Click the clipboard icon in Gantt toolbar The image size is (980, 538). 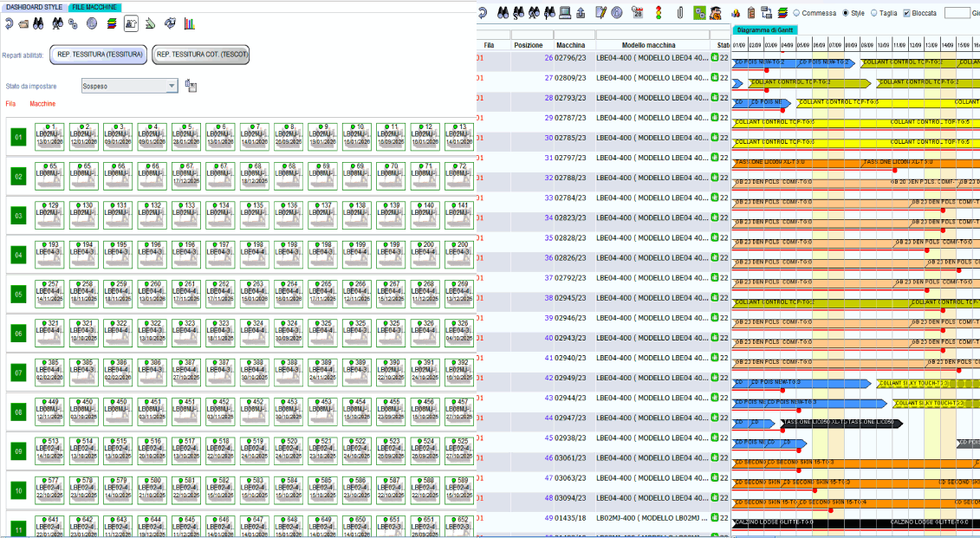[x=751, y=12]
